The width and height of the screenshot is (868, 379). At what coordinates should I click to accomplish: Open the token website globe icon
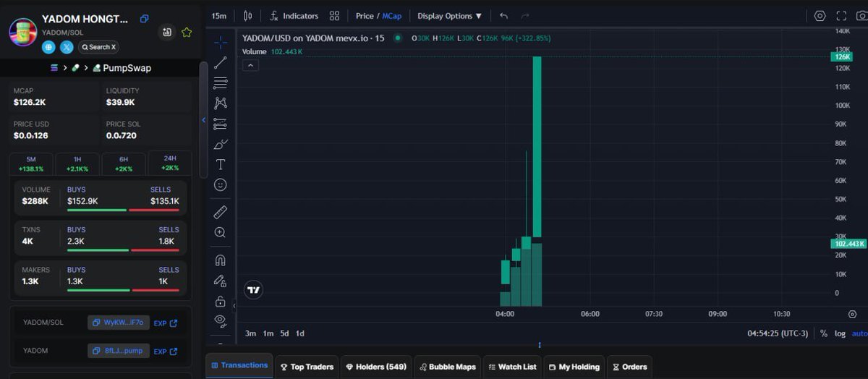point(49,47)
